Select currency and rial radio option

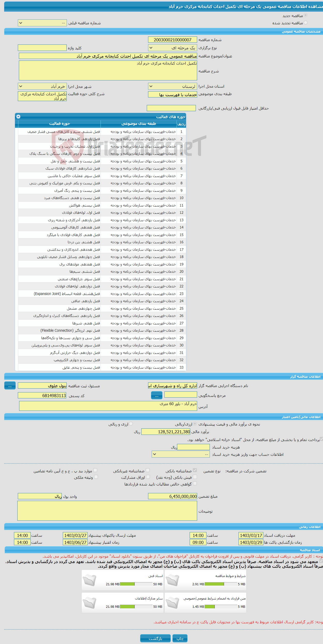click(131, 424)
